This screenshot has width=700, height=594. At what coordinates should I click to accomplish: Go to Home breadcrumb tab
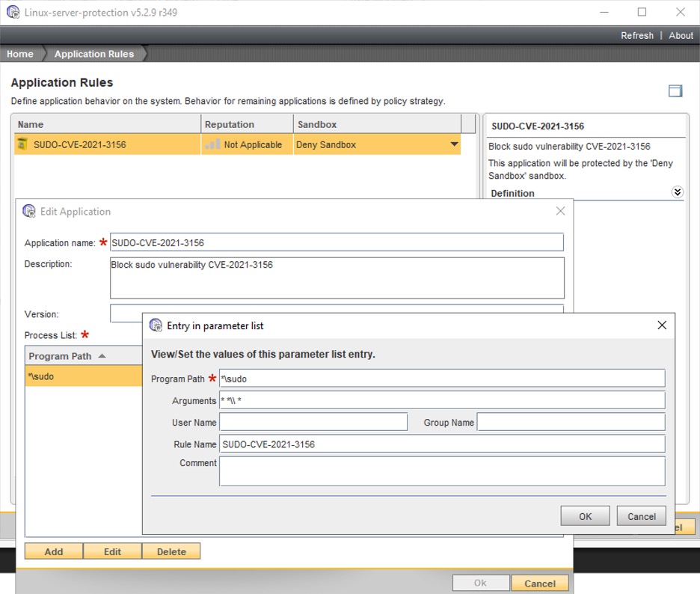(x=20, y=54)
